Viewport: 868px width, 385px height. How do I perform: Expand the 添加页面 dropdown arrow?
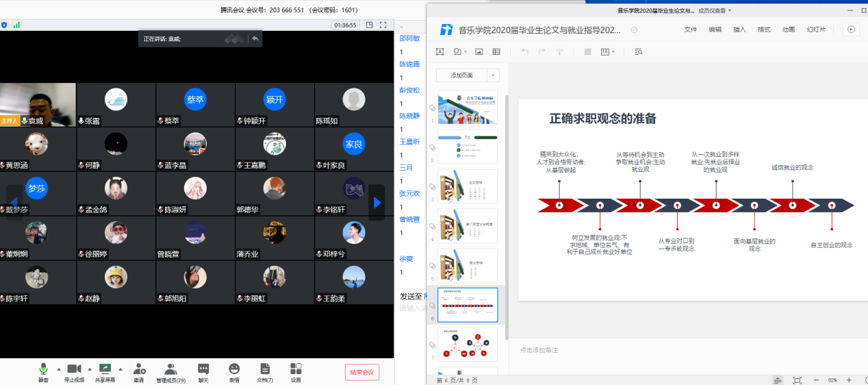click(494, 75)
